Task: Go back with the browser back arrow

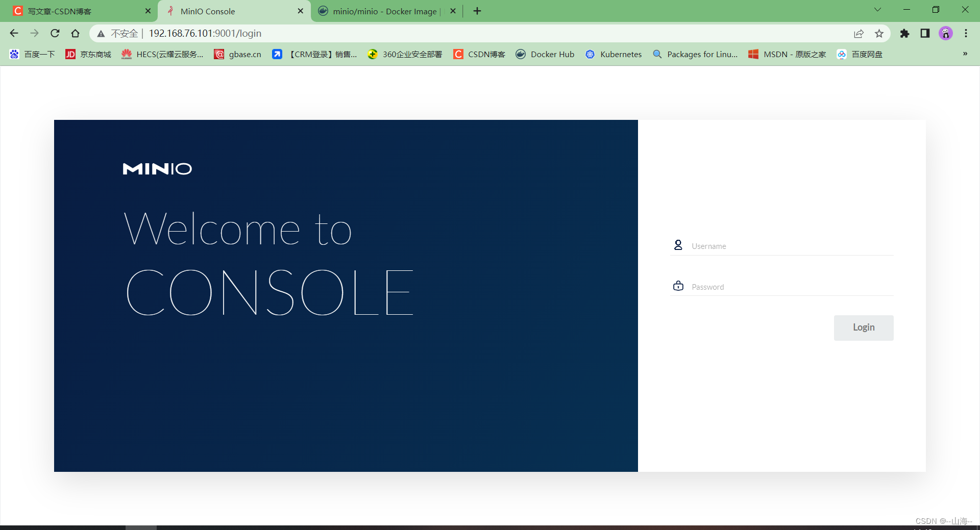Action: (14, 33)
